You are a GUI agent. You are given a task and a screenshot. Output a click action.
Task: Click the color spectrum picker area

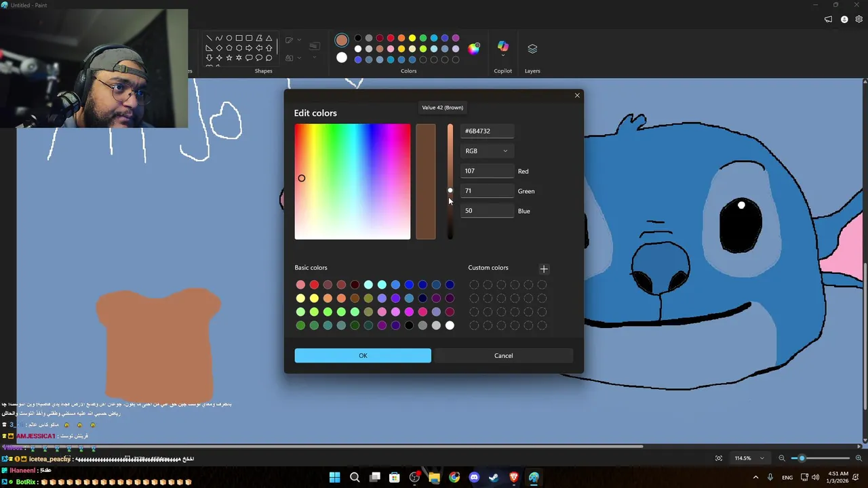(x=353, y=182)
